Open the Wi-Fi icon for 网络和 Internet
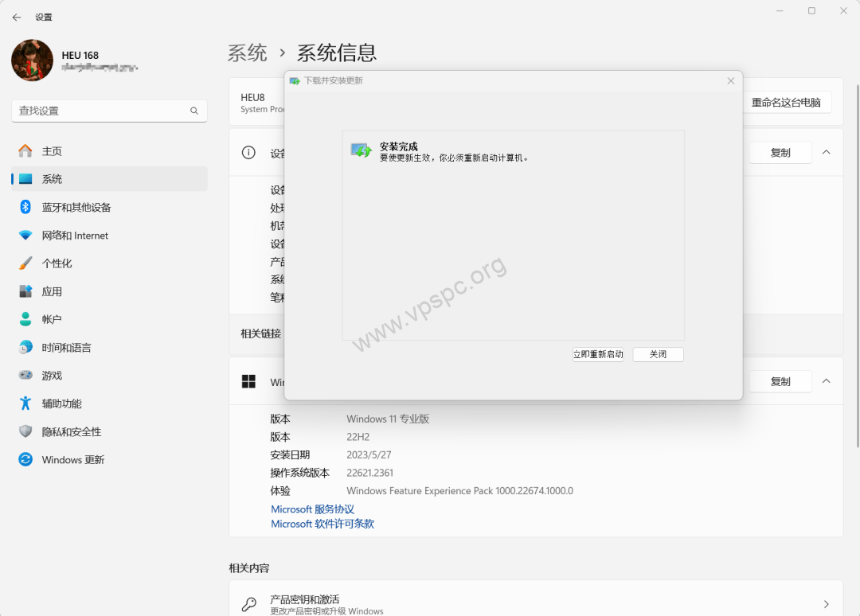860x616 pixels. [x=25, y=235]
